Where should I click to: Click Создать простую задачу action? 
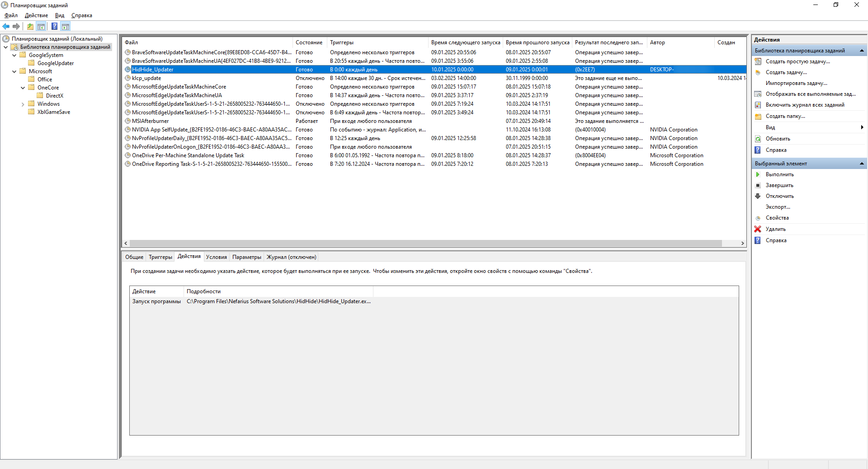[797, 61]
